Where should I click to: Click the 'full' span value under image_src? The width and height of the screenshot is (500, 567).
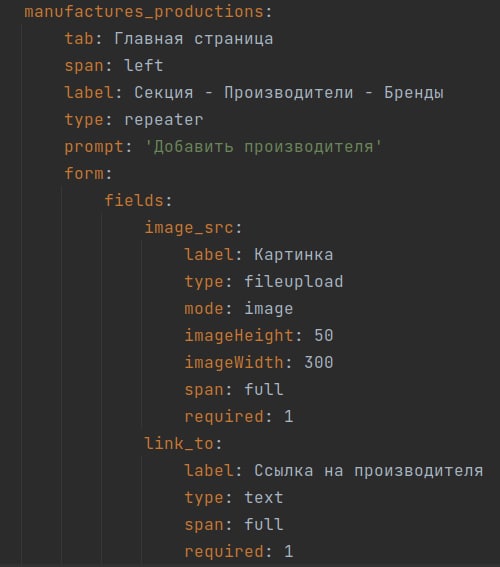click(264, 390)
